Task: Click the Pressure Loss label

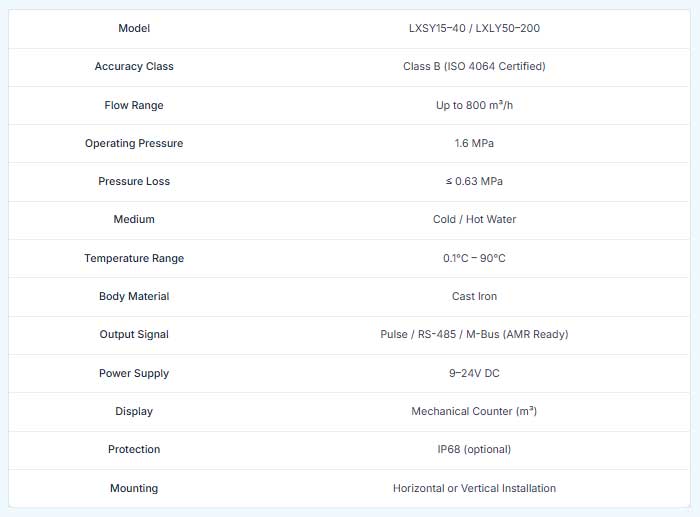Action: click(134, 181)
